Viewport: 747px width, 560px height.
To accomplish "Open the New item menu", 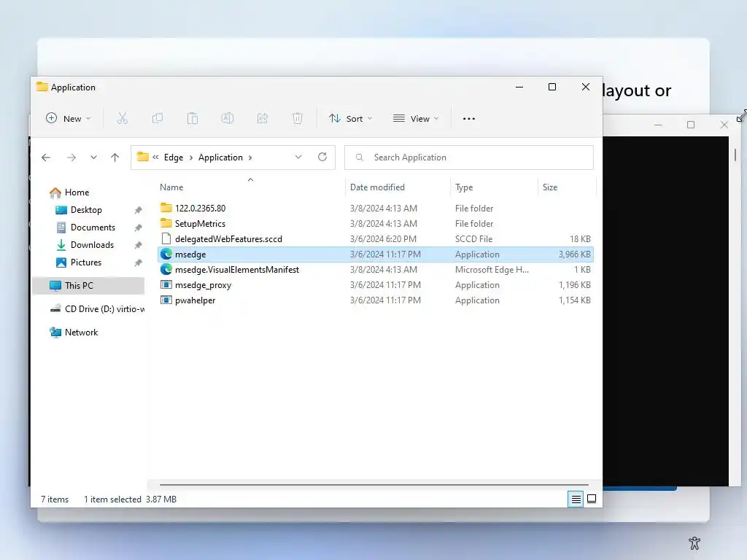I will click(68, 119).
